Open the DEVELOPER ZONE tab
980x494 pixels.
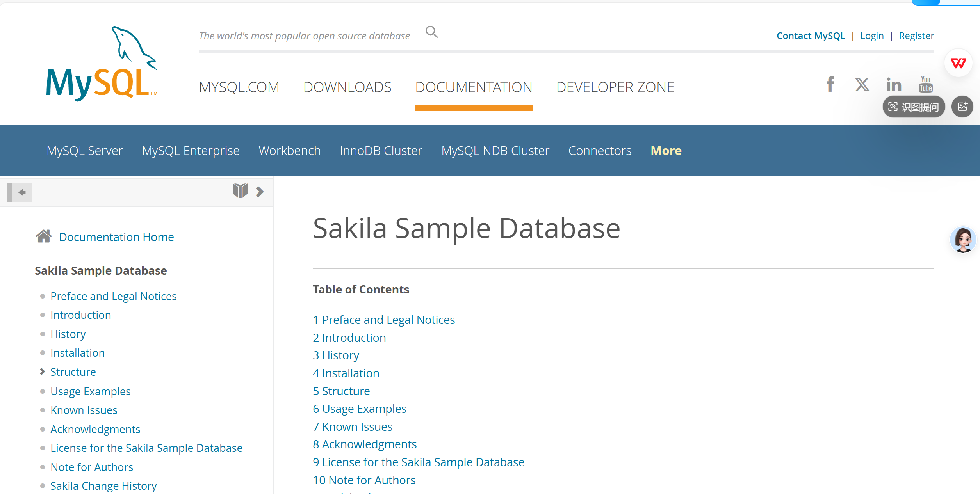[x=615, y=87]
